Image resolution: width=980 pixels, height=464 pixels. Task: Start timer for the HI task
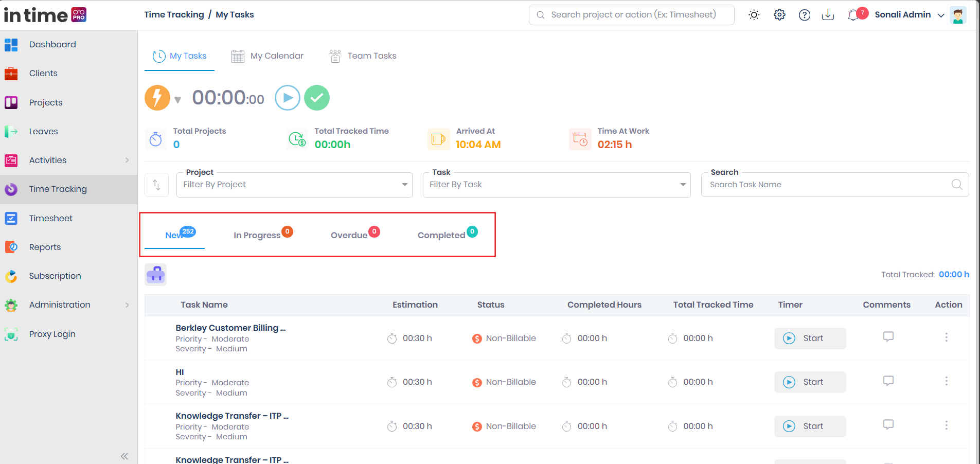[810, 382]
